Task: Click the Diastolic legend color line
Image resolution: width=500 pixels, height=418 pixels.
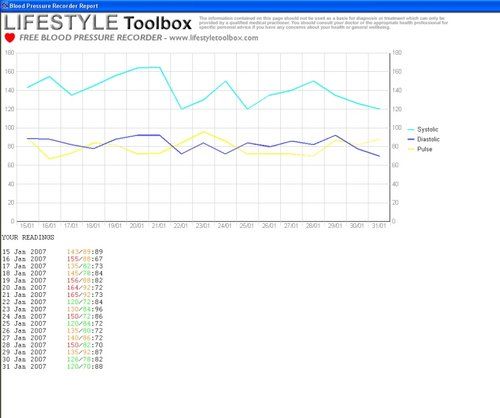Action: pyautogui.click(x=411, y=139)
